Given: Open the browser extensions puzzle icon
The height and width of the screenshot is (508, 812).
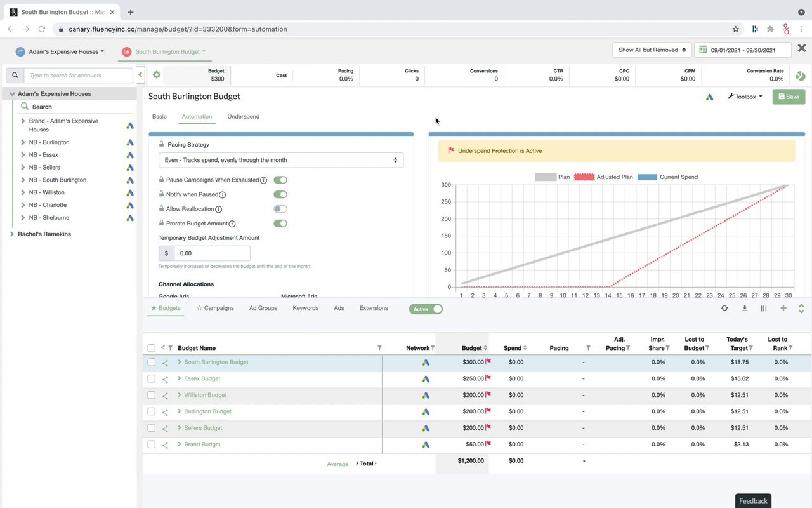Looking at the screenshot, I should coord(770,29).
